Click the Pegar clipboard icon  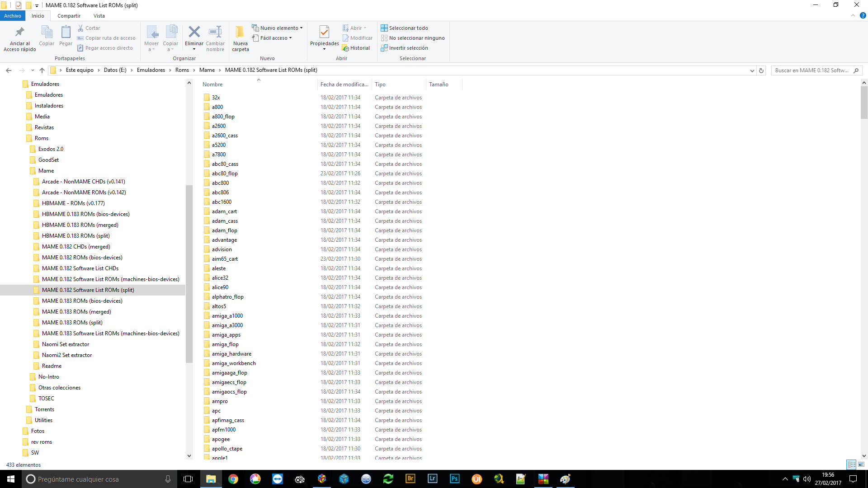(66, 32)
